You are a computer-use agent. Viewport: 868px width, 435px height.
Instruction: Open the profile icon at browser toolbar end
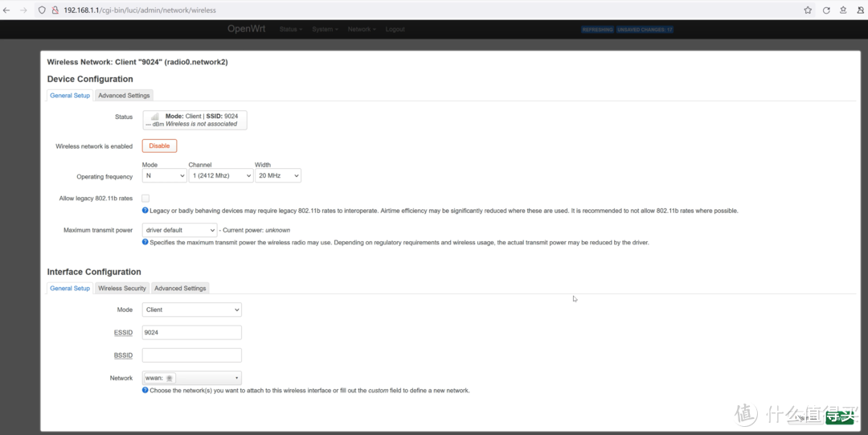tap(862, 10)
